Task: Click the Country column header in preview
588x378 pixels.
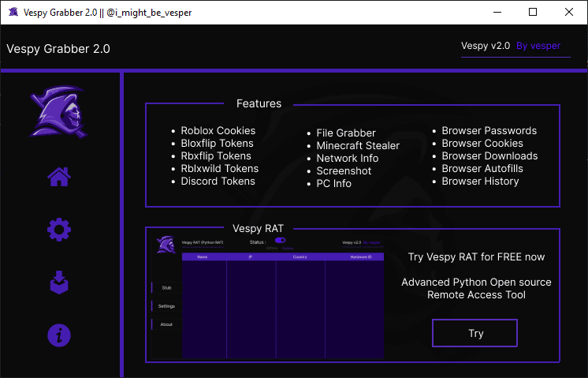Action: 300,257
